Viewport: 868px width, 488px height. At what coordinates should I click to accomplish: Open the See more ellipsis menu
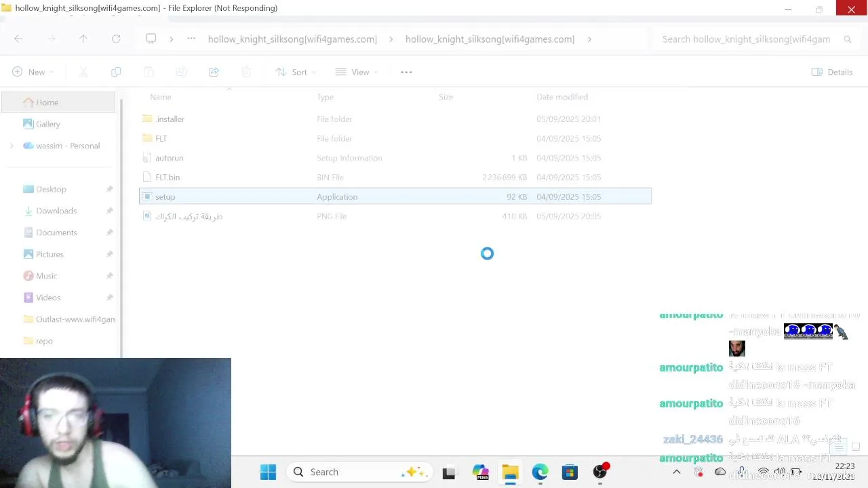click(x=406, y=72)
